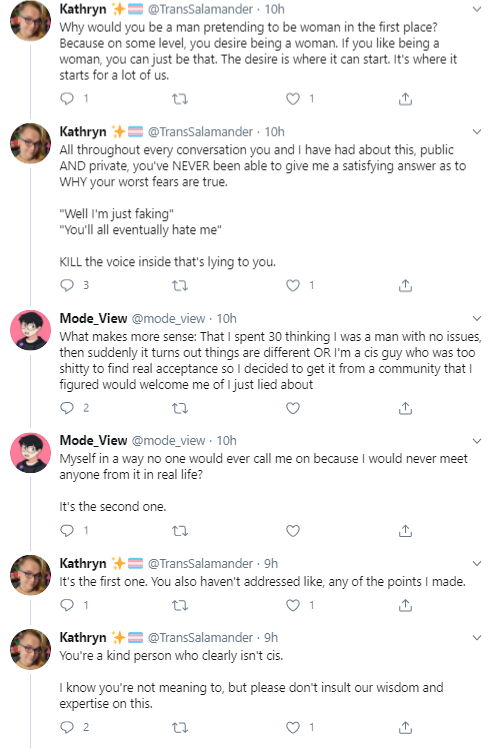Screen dimensions: 495x749
Task: Retweet the 'KILL the voice inside' tweet
Action: pos(180,286)
